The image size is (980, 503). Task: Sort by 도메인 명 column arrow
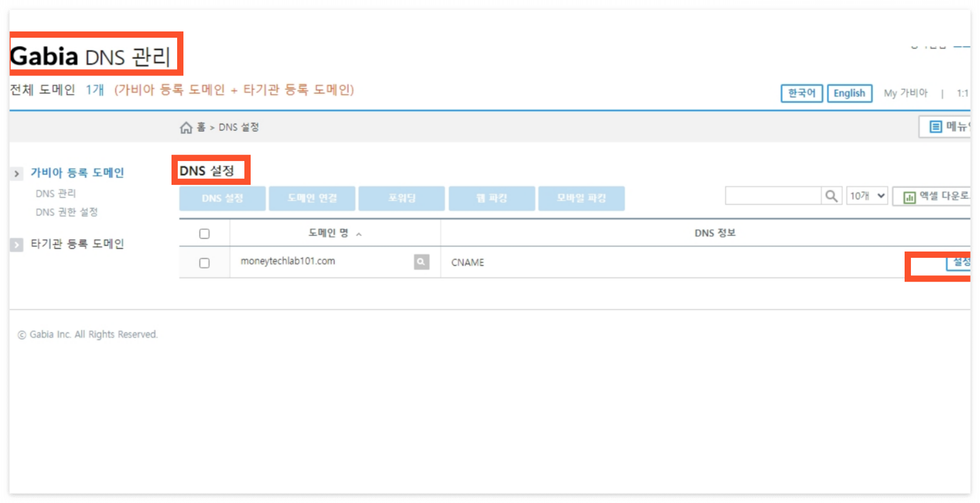(359, 234)
